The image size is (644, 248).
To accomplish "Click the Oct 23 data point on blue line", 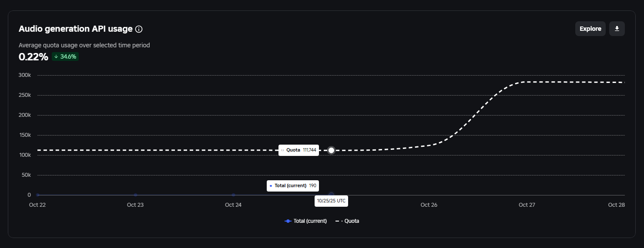I will [x=135, y=195].
